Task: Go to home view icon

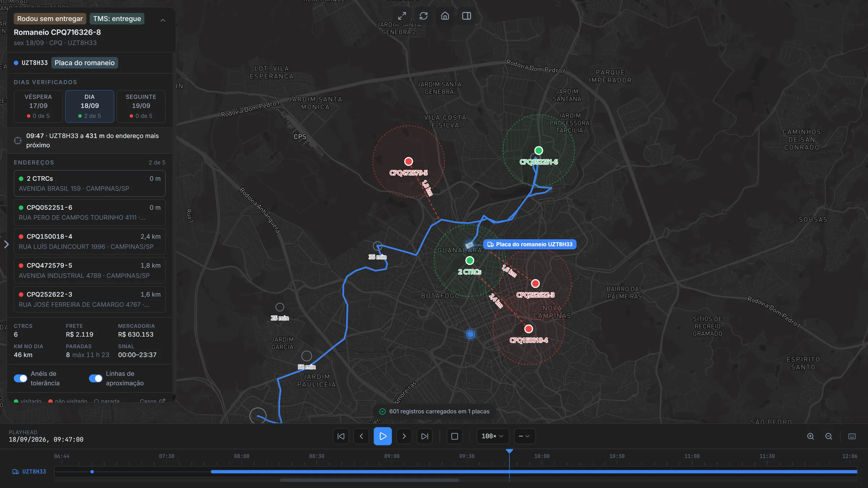Action: click(445, 16)
